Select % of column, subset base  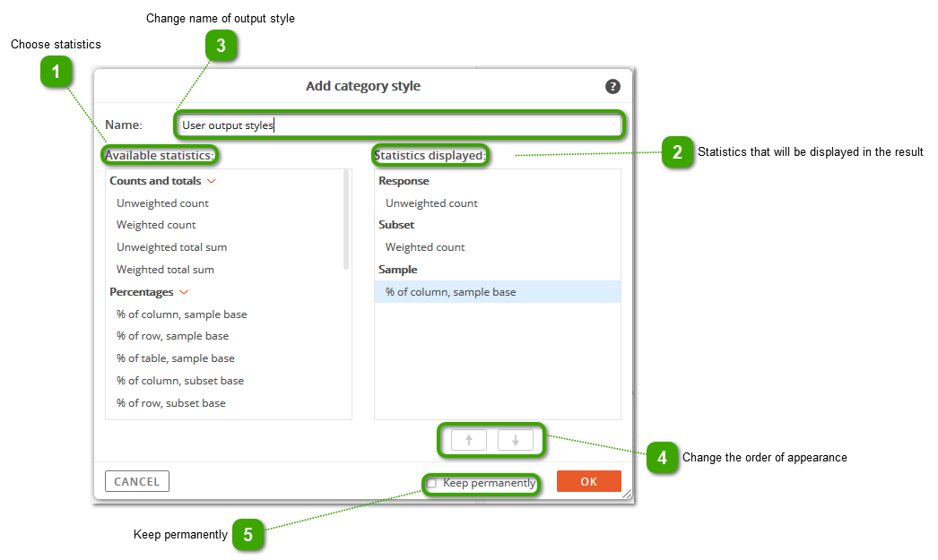(x=180, y=381)
